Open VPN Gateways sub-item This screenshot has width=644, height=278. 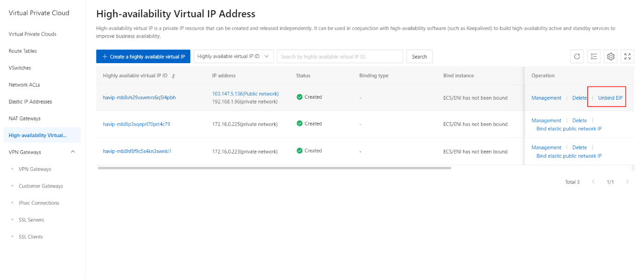tap(35, 169)
